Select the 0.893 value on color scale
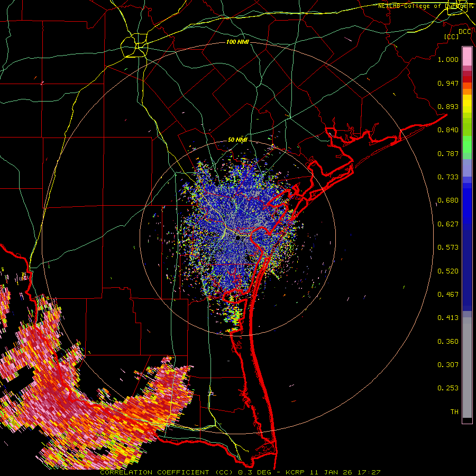This screenshot has height=476, width=476. click(x=448, y=106)
